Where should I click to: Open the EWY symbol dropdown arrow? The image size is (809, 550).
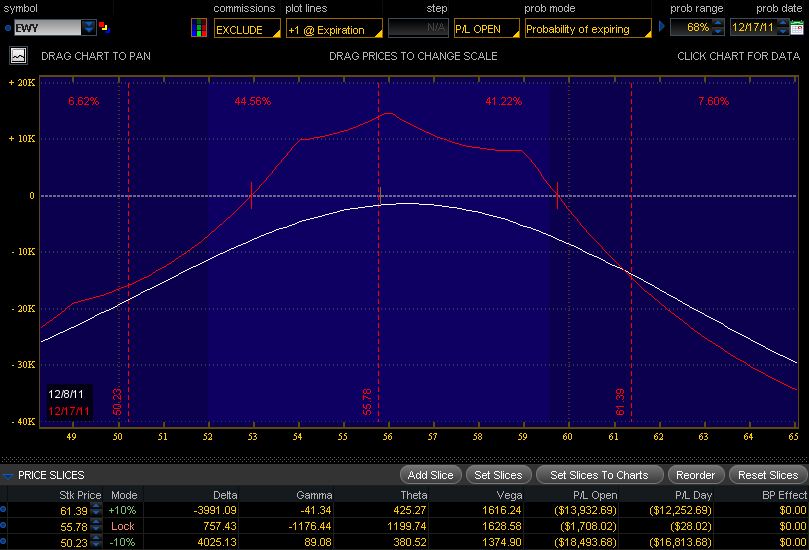pos(89,27)
